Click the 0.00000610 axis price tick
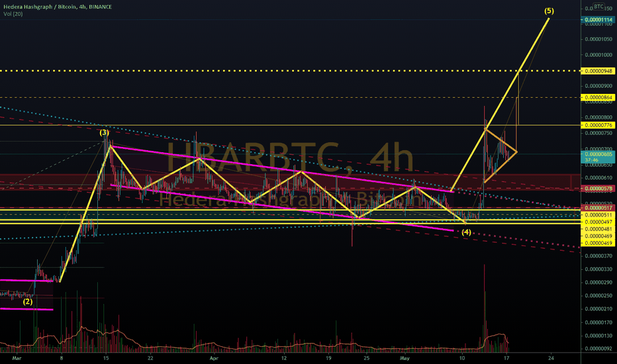 point(598,178)
